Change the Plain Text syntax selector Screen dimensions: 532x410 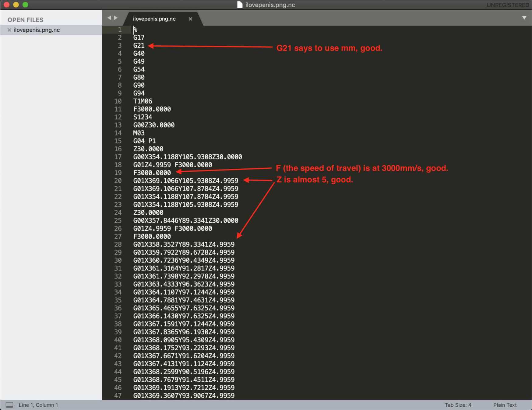point(505,405)
